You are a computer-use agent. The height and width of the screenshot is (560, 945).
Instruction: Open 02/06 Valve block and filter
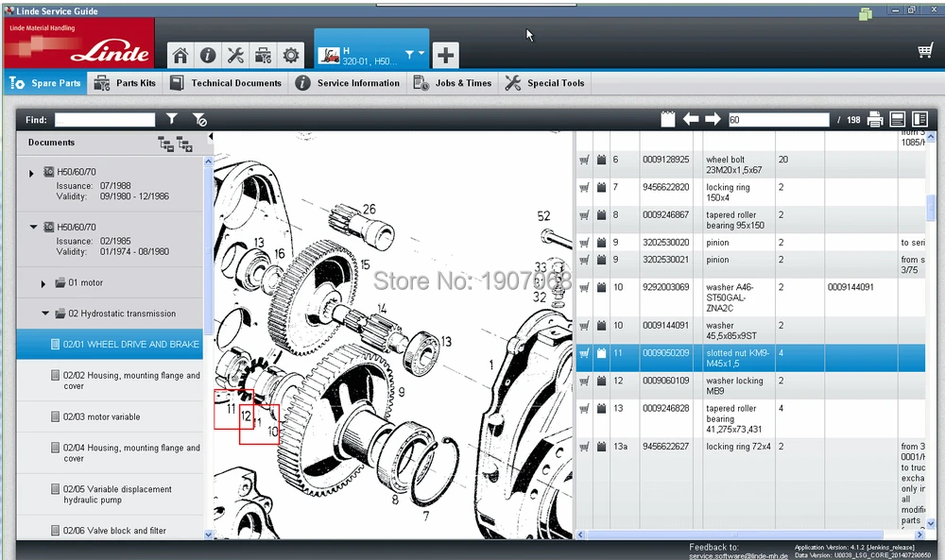110,531
